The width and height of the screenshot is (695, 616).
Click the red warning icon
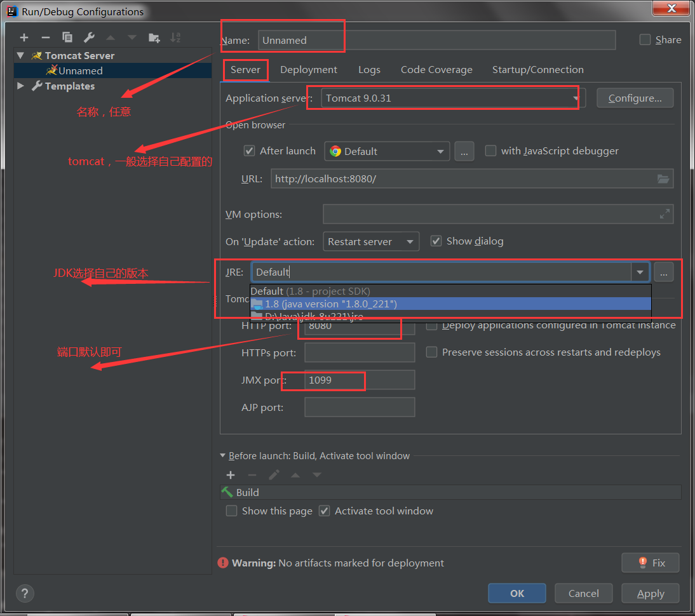pyautogui.click(x=223, y=563)
